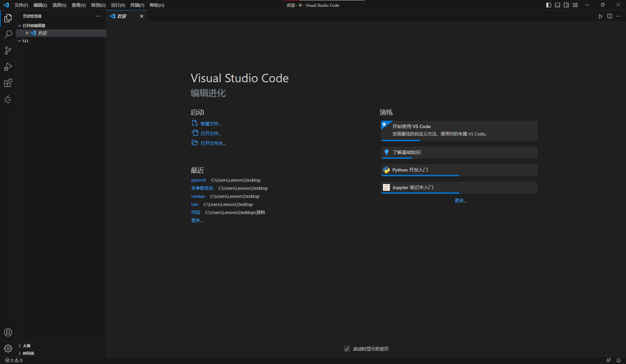
Task: Open the 文件(F) menu
Action: click(21, 5)
